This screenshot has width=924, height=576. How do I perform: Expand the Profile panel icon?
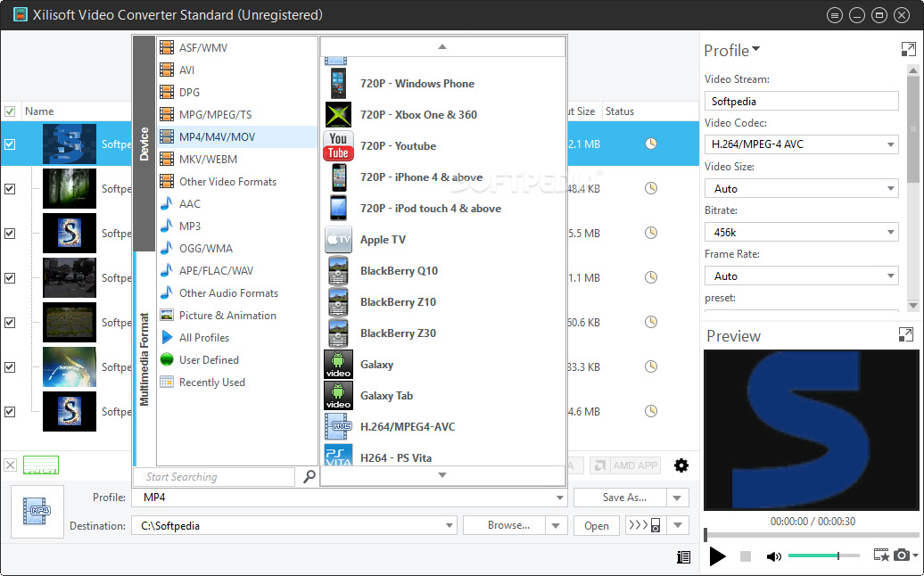(908, 49)
